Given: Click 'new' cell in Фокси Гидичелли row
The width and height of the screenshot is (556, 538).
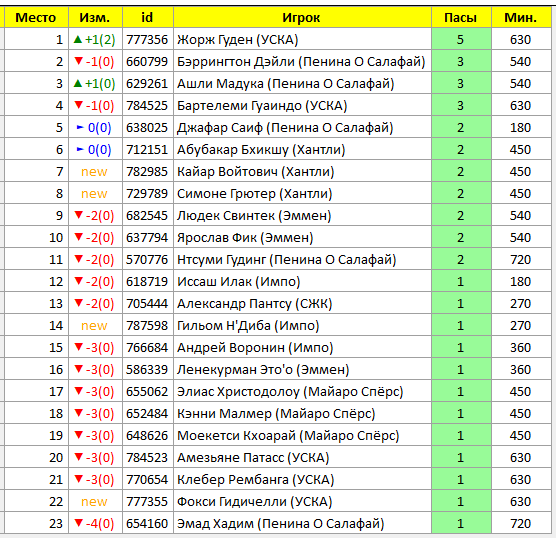Looking at the screenshot, I should pos(95,501).
